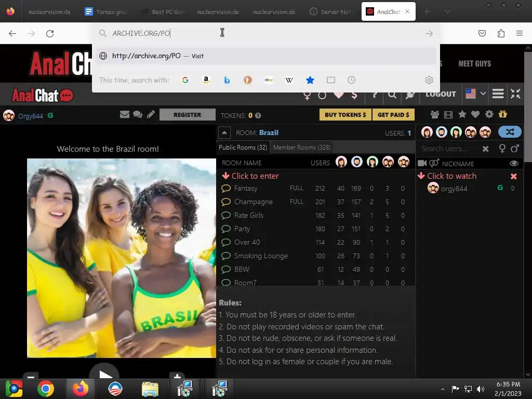Toggle male filter in user search
532x399 pixels.
coord(515,148)
